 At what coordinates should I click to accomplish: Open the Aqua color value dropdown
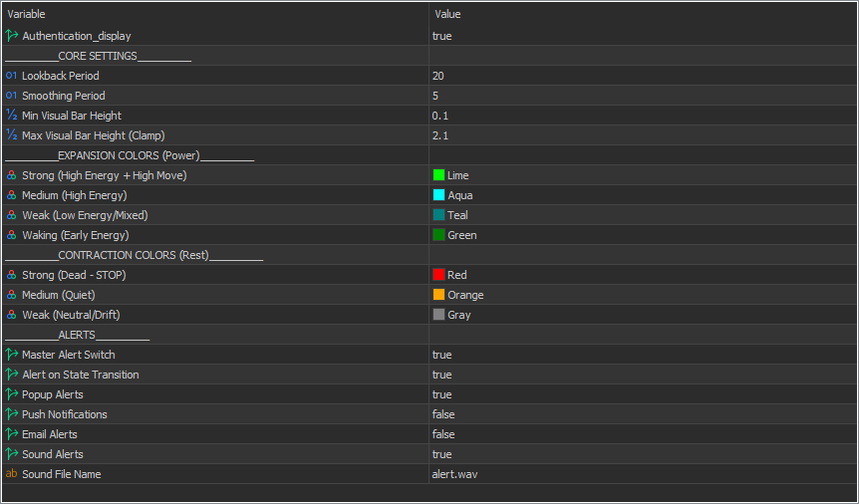pos(644,195)
